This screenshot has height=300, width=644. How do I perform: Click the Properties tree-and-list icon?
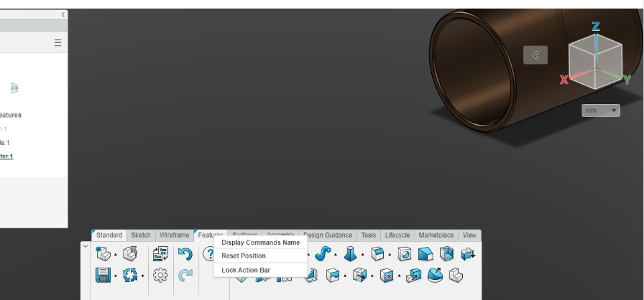pyautogui.click(x=160, y=254)
